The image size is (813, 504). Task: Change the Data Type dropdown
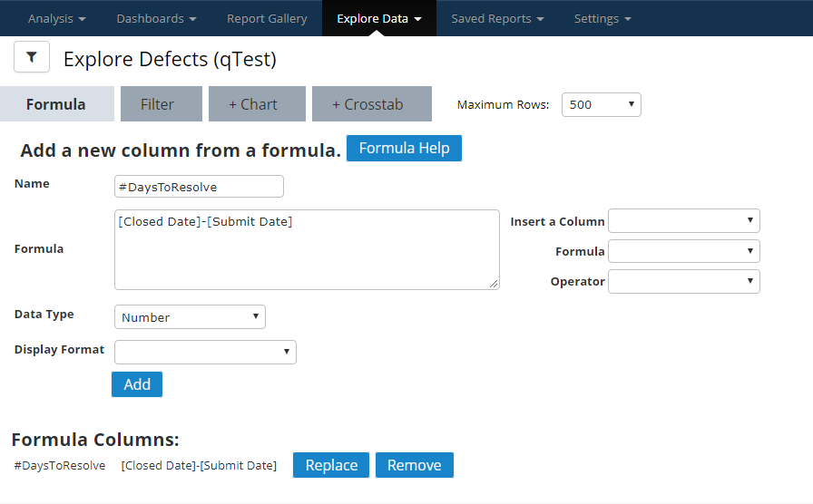pos(190,317)
